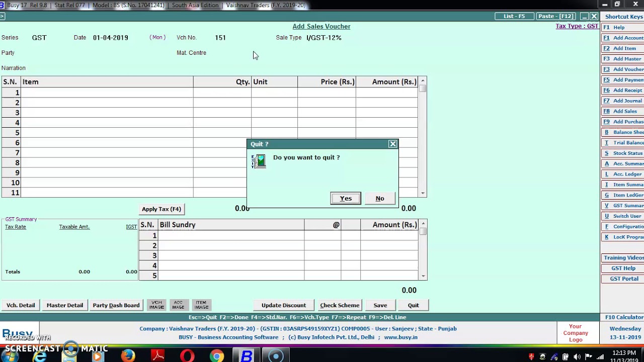
Task: Save the sales voucher
Action: click(x=380, y=305)
